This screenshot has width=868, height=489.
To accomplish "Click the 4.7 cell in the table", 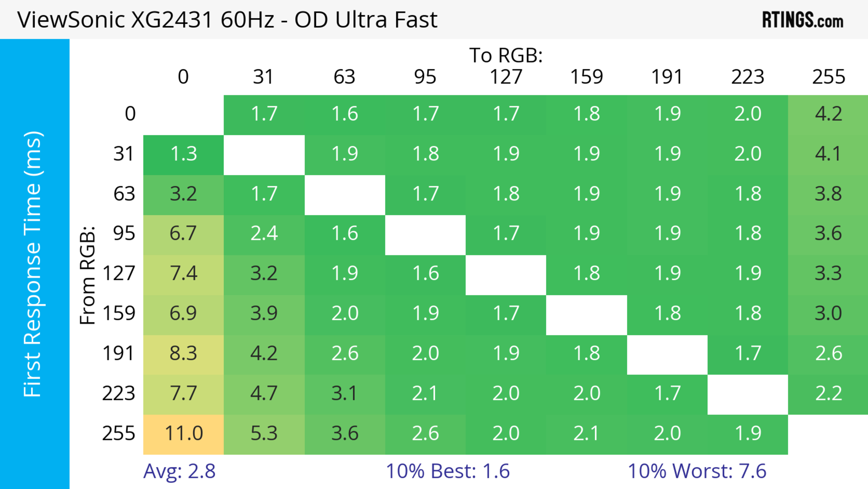I will [x=264, y=394].
